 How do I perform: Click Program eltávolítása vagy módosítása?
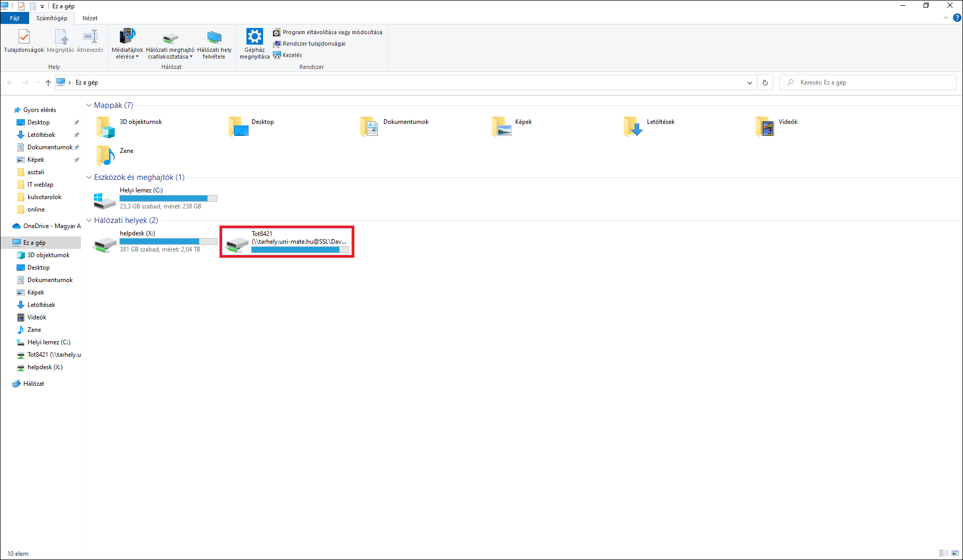coord(332,32)
